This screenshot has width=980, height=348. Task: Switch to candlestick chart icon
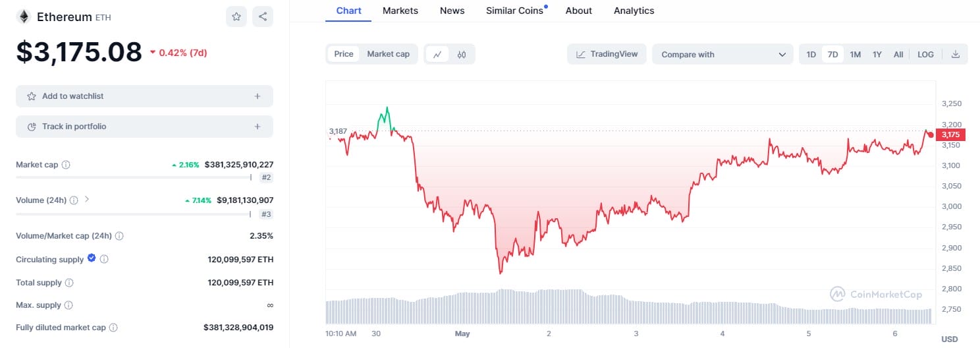(462, 54)
